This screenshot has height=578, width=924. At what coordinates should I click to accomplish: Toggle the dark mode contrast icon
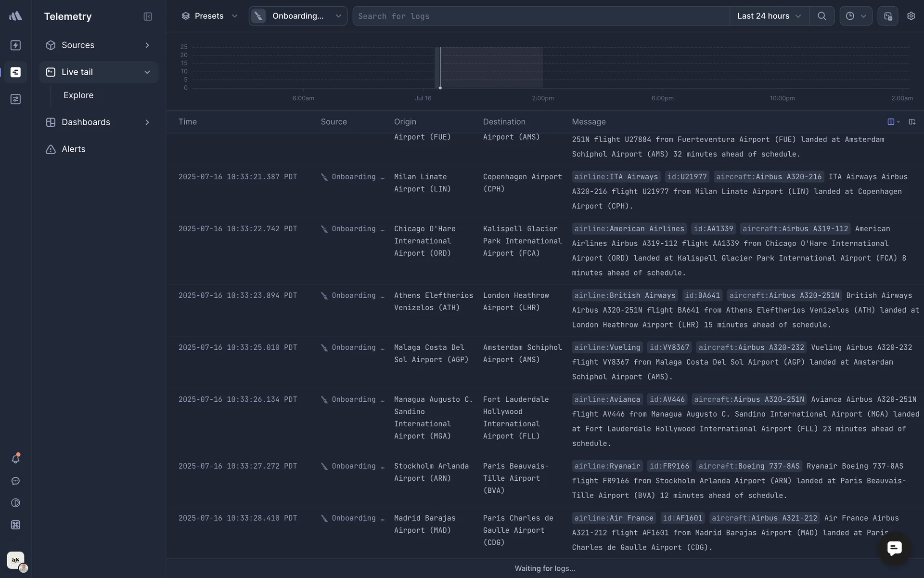15,503
